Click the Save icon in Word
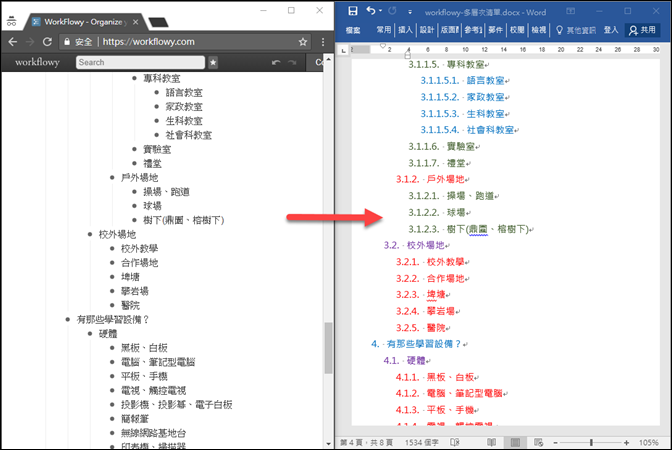Viewport: 672px width, 450px height. (353, 11)
